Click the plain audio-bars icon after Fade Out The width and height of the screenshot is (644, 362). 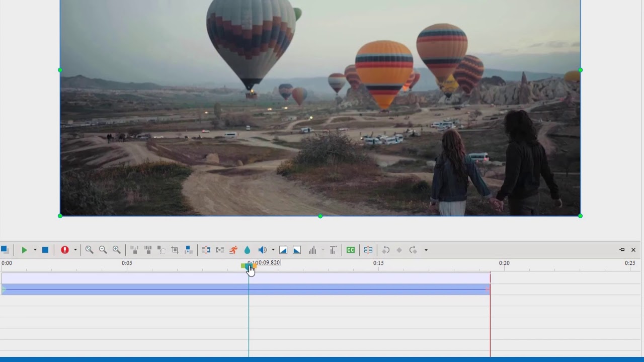point(312,250)
